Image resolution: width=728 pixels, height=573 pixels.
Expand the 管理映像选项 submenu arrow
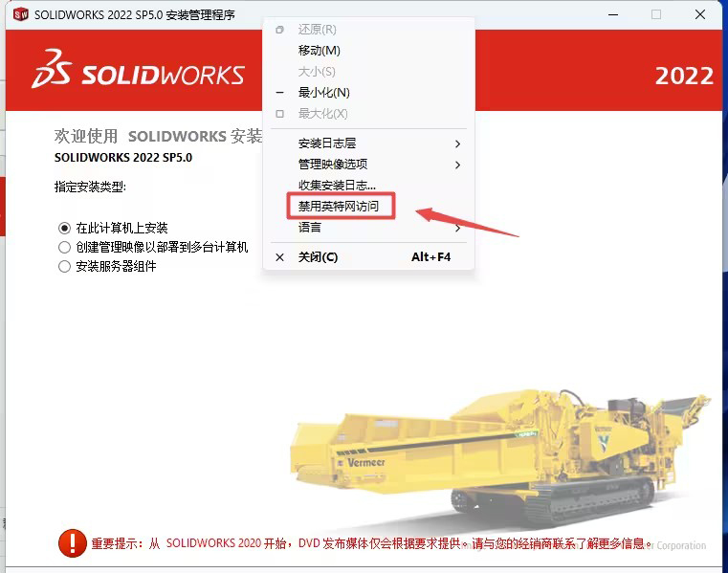(x=458, y=165)
